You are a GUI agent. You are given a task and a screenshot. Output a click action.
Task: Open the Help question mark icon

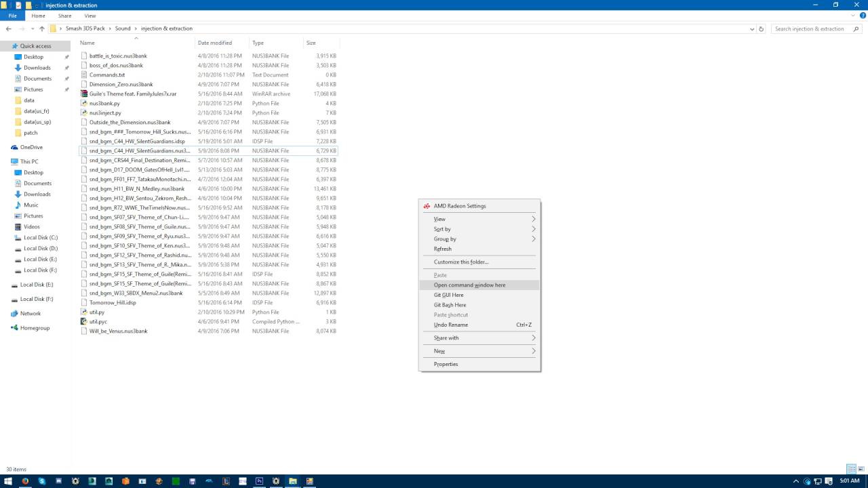coord(862,16)
